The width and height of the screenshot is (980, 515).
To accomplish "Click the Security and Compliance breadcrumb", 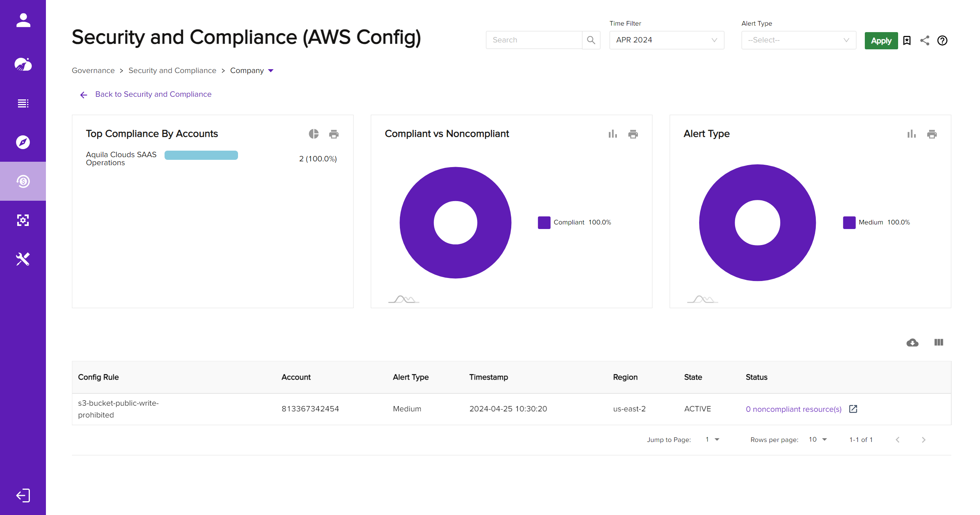I will pos(172,71).
